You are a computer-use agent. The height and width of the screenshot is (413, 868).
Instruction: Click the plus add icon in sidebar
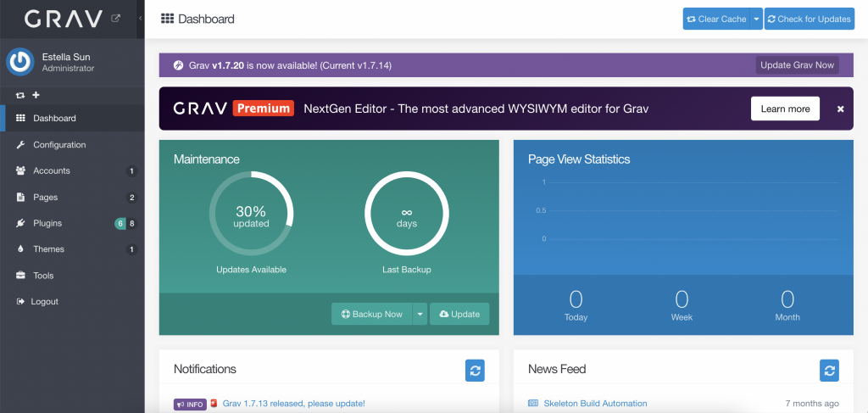[x=36, y=95]
